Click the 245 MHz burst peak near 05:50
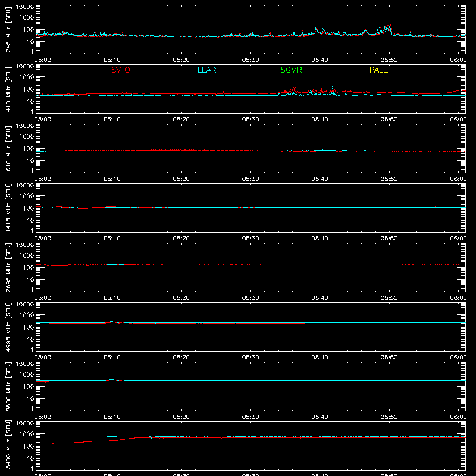 click(387, 28)
